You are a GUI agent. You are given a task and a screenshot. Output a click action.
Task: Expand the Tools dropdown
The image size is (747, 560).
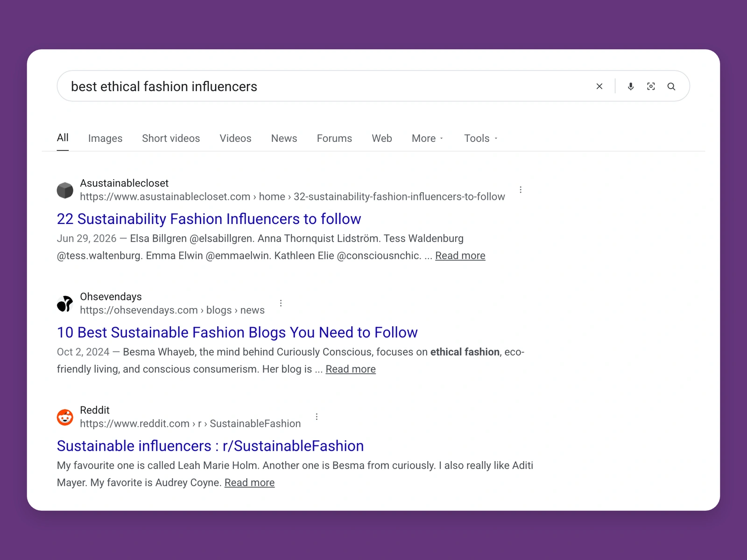click(x=481, y=139)
